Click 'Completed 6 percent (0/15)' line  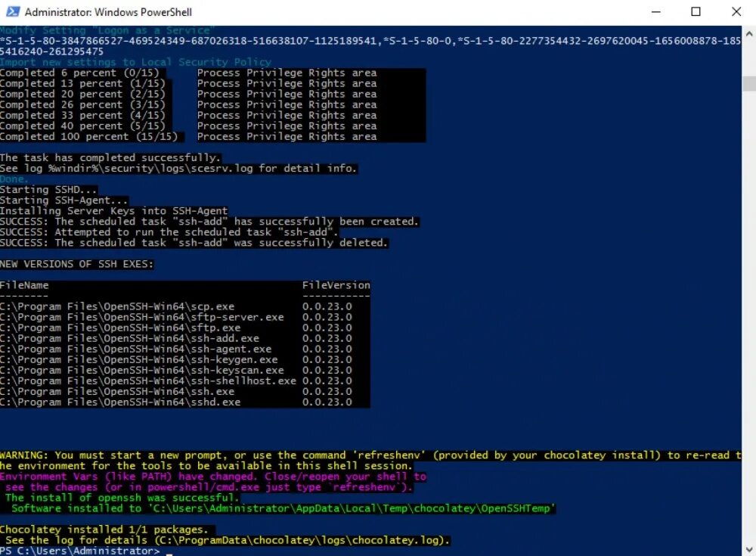79,73
